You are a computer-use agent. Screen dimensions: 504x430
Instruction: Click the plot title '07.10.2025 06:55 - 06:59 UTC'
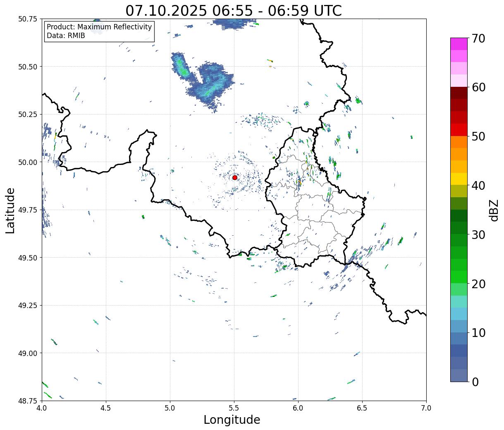234,10
